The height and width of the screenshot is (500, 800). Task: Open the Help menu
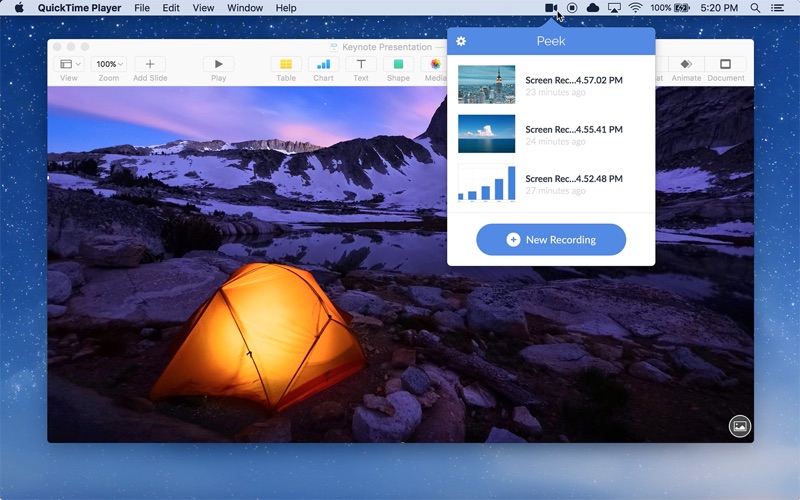pyautogui.click(x=286, y=8)
